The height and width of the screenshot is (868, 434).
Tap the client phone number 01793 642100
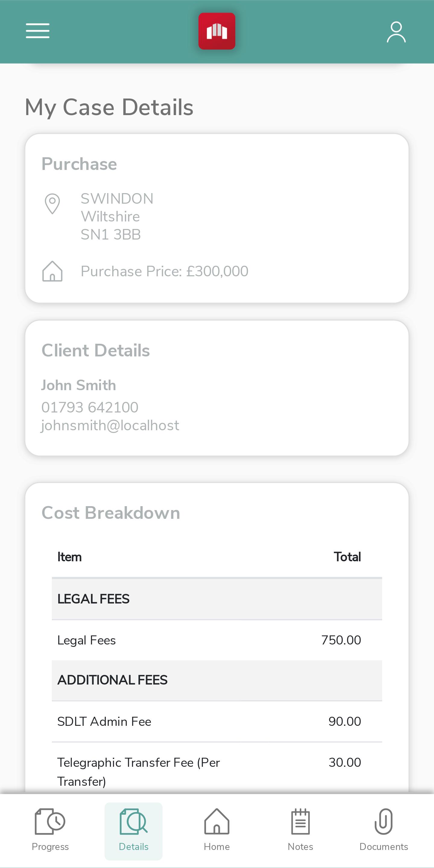90,407
